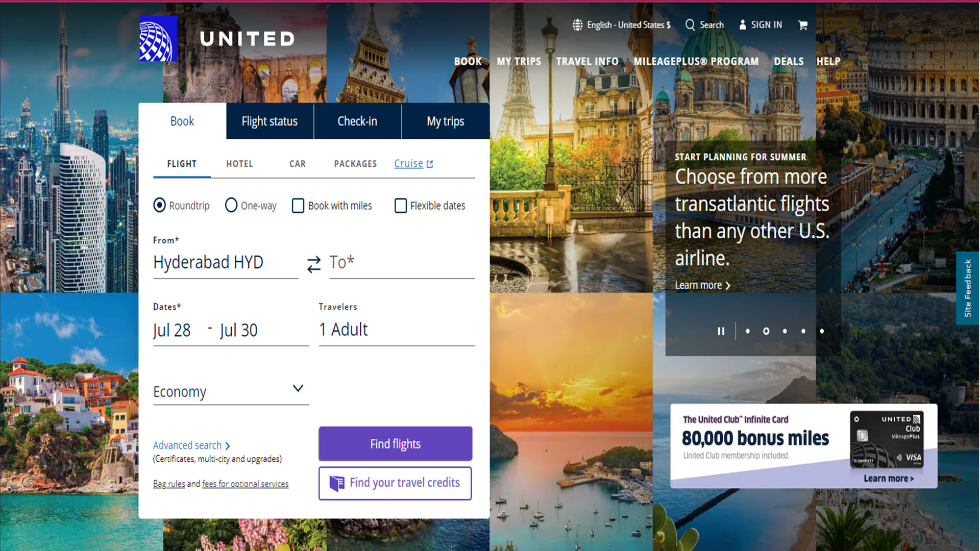This screenshot has height=551, width=980.
Task: Select the HOTEL booking tab
Action: (240, 164)
